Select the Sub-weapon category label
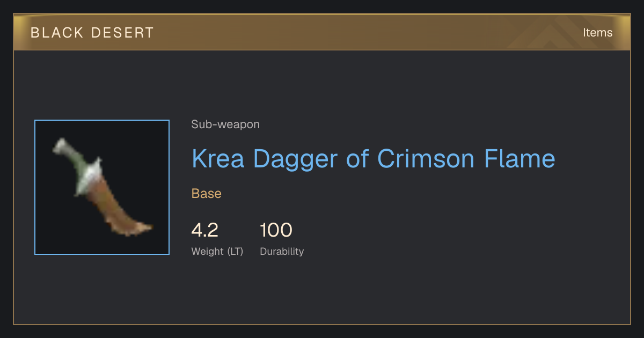The width and height of the screenshot is (644, 338). click(225, 124)
